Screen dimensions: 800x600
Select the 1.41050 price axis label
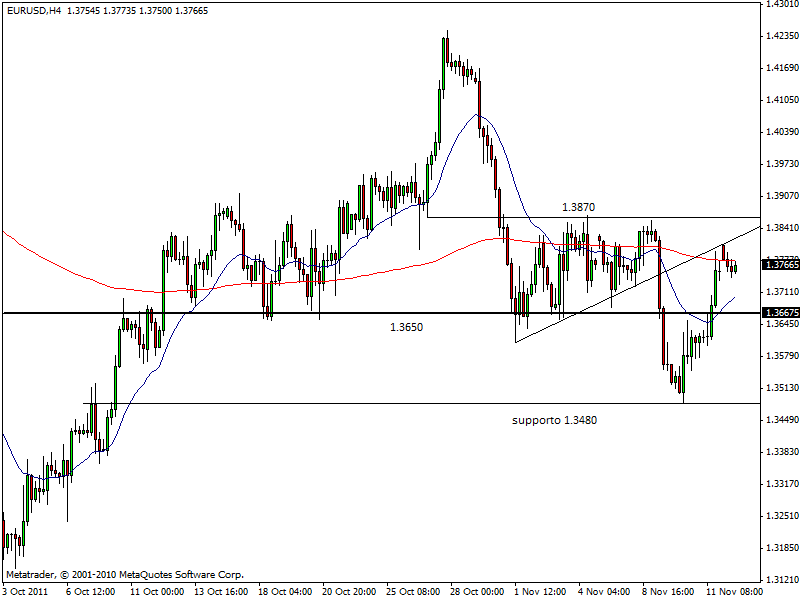780,100
